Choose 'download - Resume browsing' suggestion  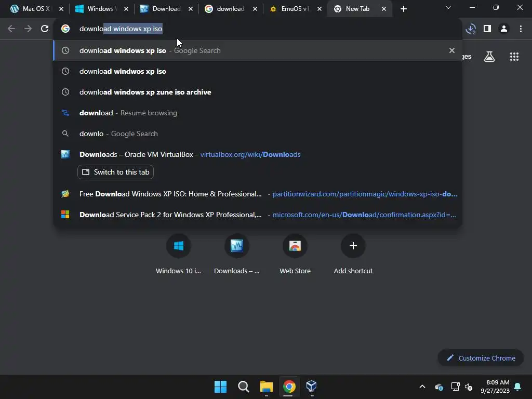click(x=258, y=113)
